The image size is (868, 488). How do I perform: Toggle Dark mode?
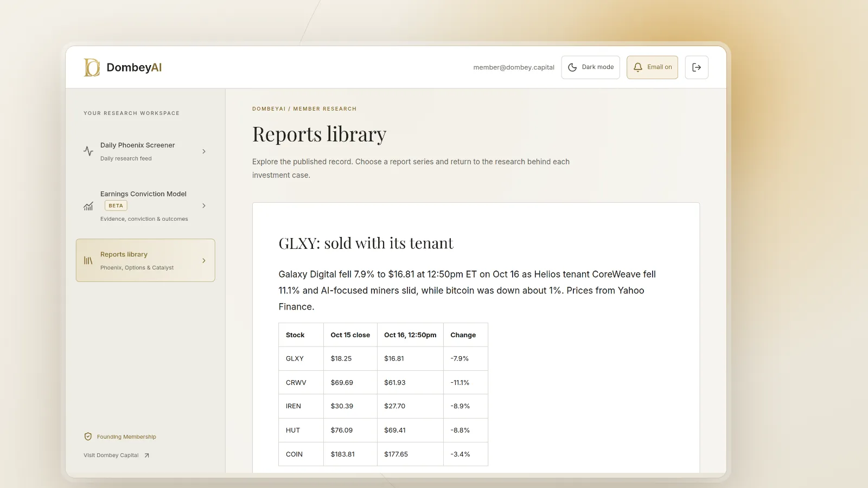(x=590, y=67)
